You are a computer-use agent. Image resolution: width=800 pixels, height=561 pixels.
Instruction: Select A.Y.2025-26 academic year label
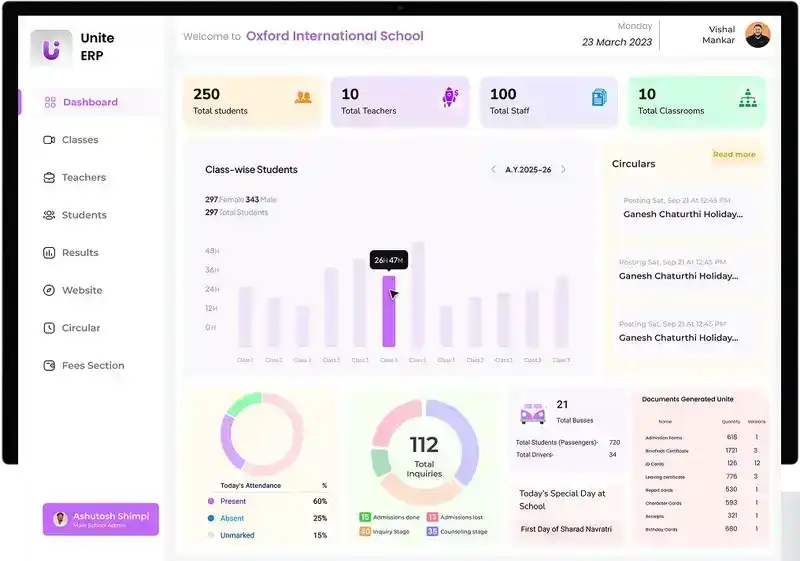click(x=528, y=170)
